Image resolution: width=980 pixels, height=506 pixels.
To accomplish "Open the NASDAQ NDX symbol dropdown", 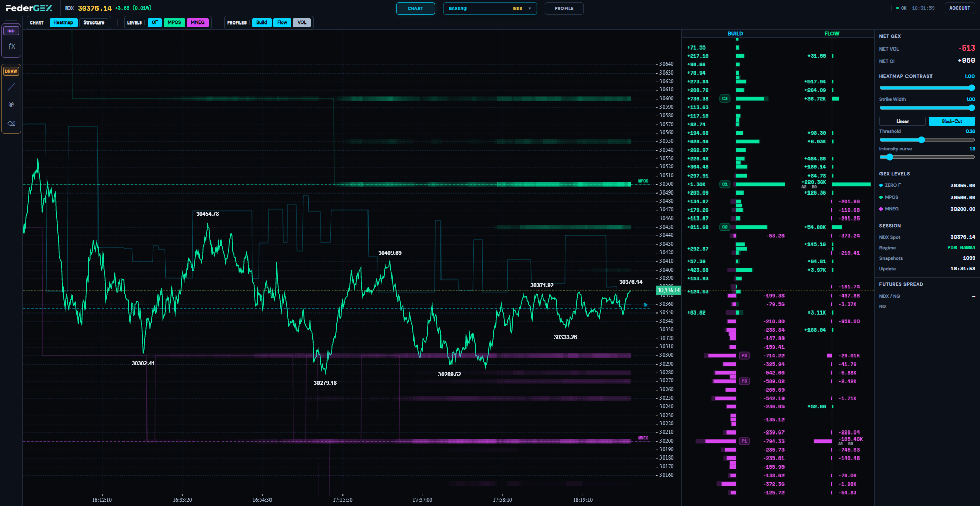I will pyautogui.click(x=490, y=8).
